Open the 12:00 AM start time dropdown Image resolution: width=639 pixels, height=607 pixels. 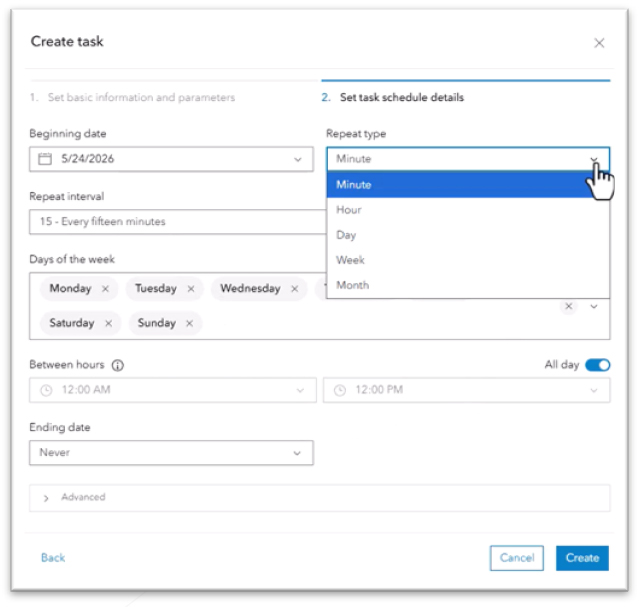coord(173,390)
